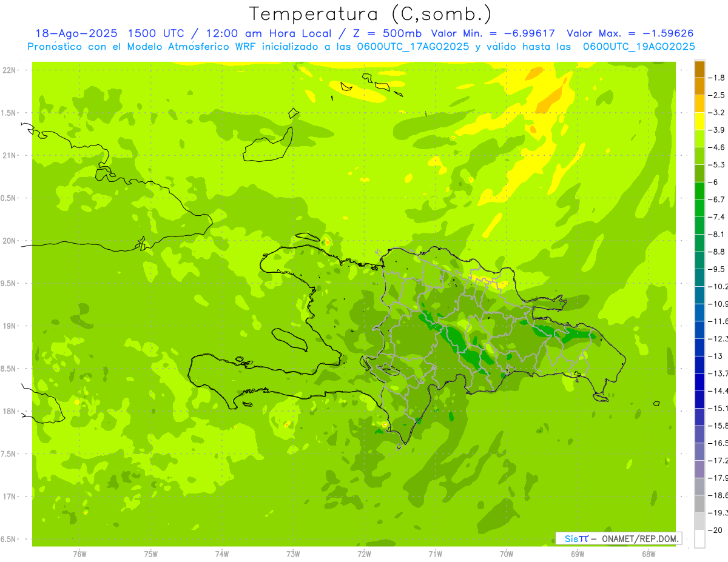Click the "19N" latitude label
Viewport: 728px width, 562px height.
(x=9, y=326)
